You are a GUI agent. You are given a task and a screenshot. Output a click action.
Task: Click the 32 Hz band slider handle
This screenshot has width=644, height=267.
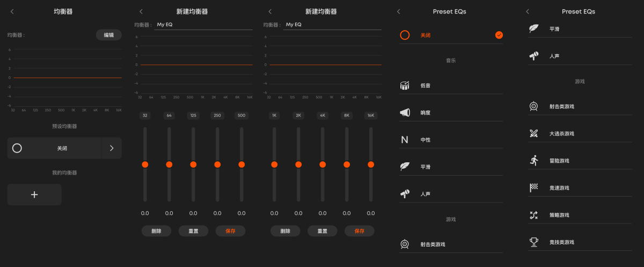(x=145, y=164)
